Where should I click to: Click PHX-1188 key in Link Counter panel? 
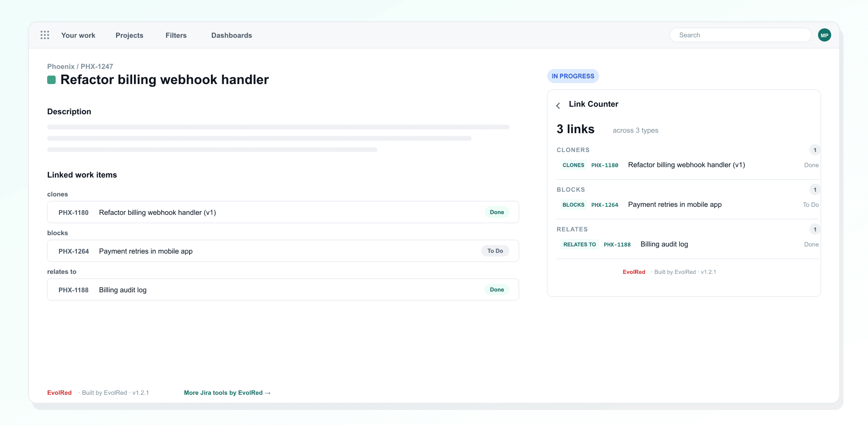[x=617, y=245]
